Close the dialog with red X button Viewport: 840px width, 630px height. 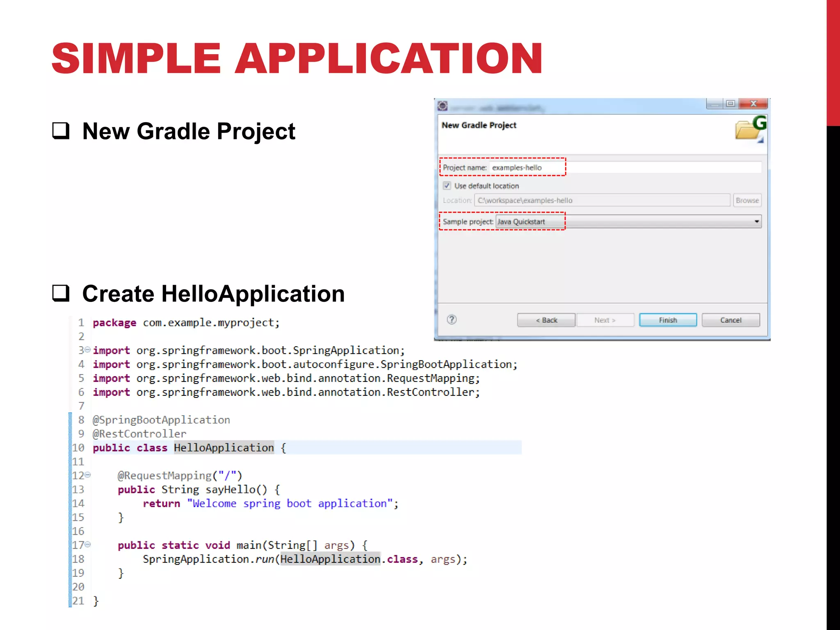753,103
